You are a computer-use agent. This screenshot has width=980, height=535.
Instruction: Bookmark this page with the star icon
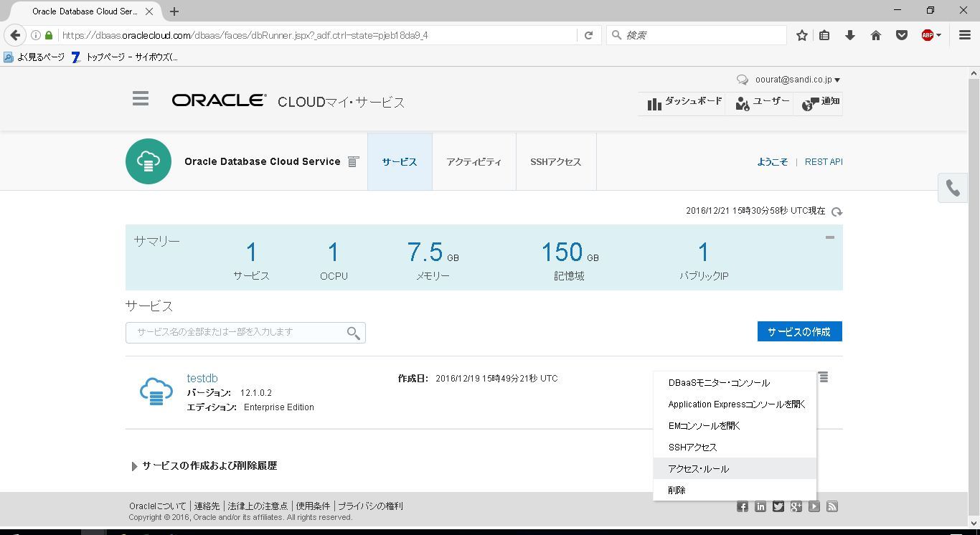click(802, 35)
